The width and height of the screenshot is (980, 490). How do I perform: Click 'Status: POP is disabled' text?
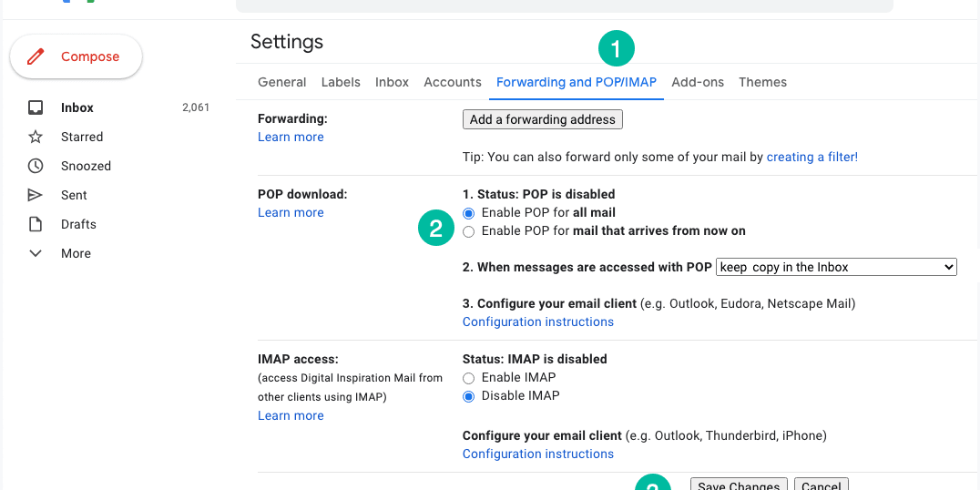pos(546,194)
